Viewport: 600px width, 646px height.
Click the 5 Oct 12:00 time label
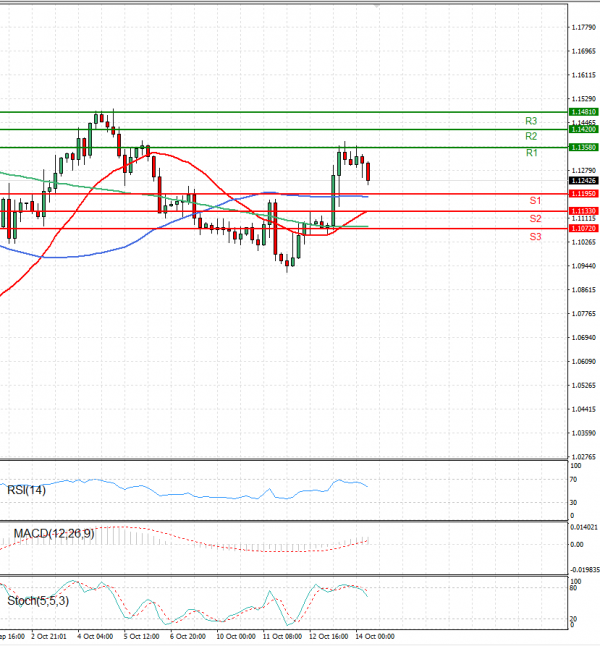point(141,637)
